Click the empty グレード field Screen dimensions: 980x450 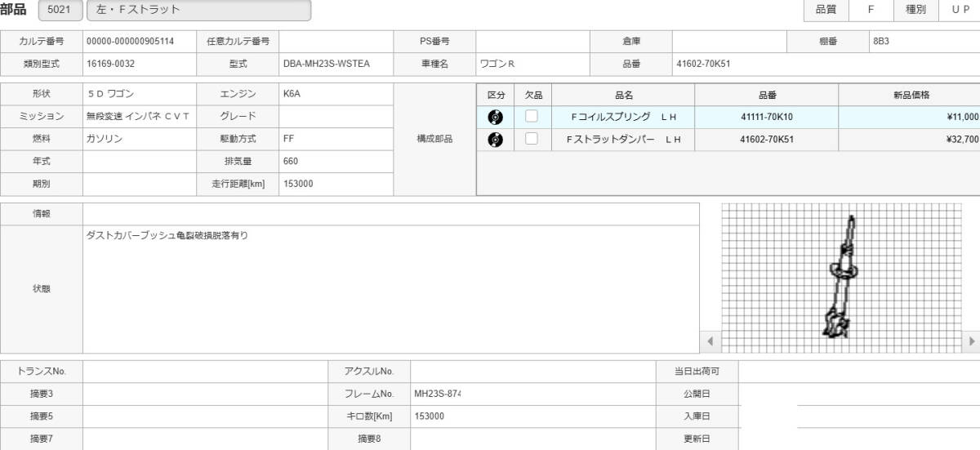336,117
